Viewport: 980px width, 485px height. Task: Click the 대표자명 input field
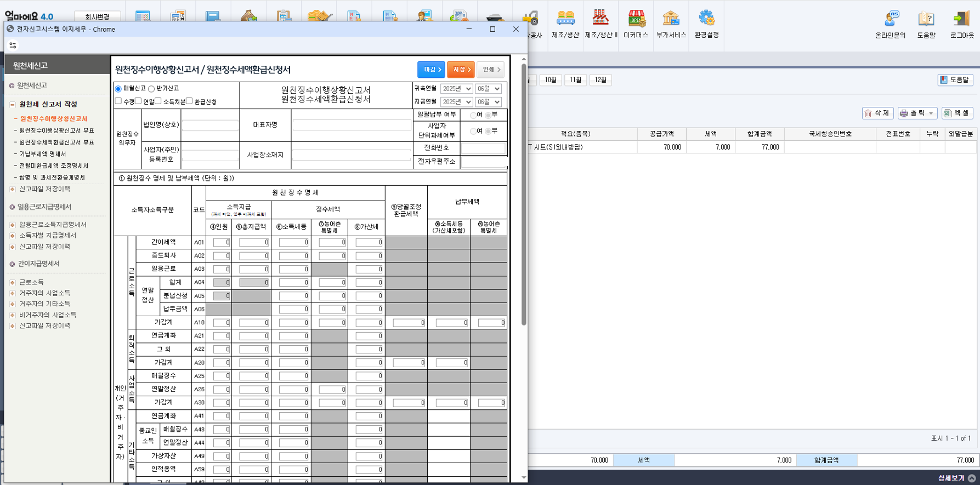(352, 125)
